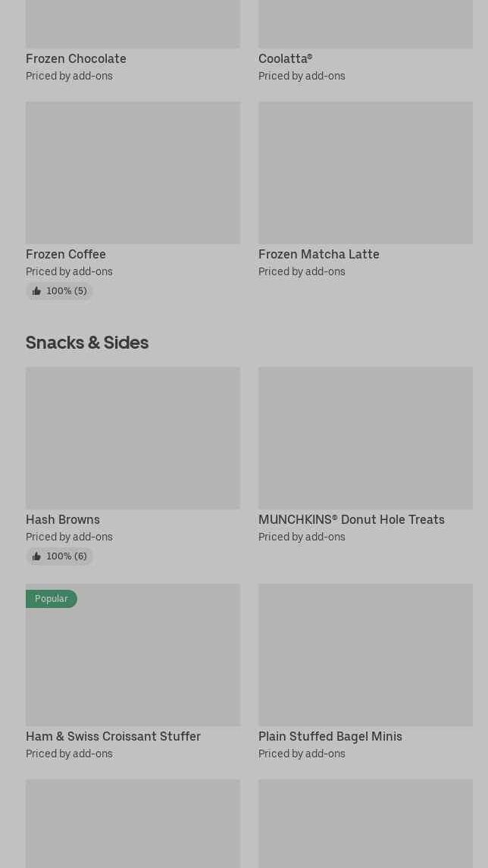
Task: Open Ham & Swiss Croissant Stuffer title
Action: 113,736
